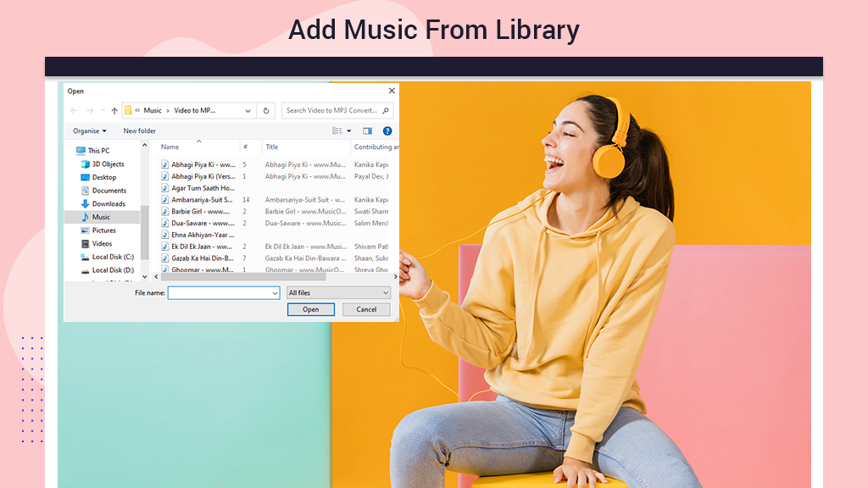The image size is (868, 488).
Task: Click the file list scroll right arrow
Action: [395, 277]
